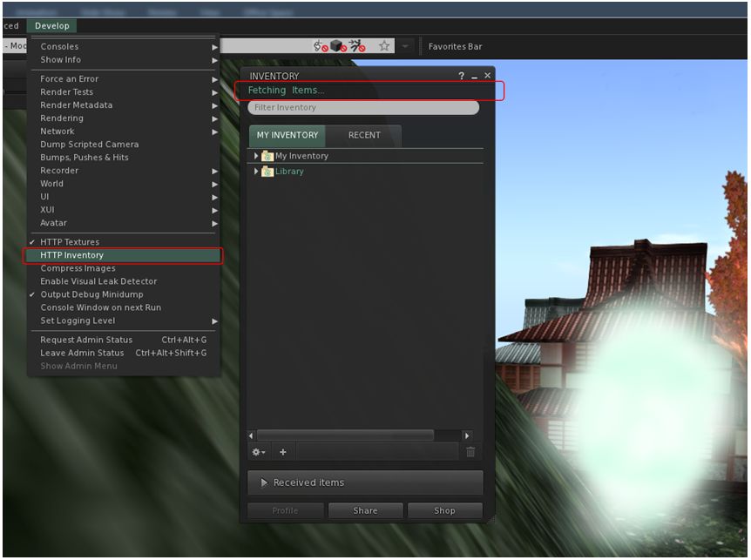The width and height of the screenshot is (751, 560).
Task: Switch to the Recent tab
Action: pos(364,135)
